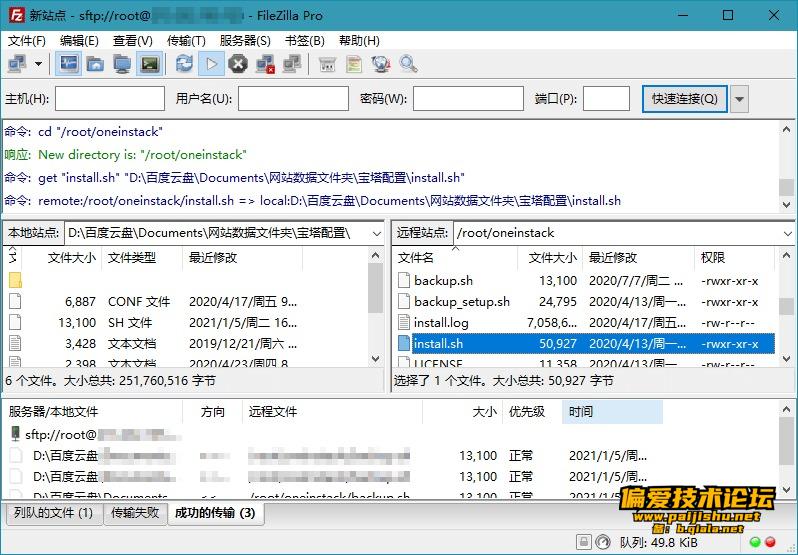
Task: Search for files recursively icon
Action: [x=408, y=64]
